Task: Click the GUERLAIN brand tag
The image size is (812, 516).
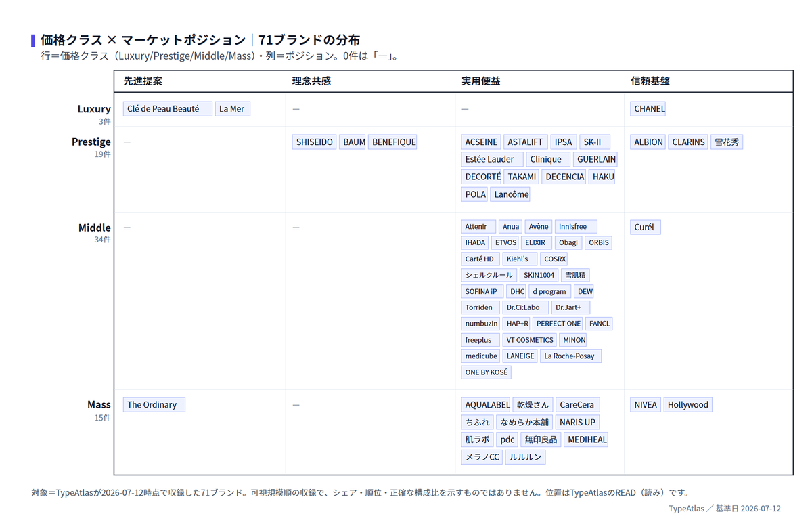Action: point(595,159)
